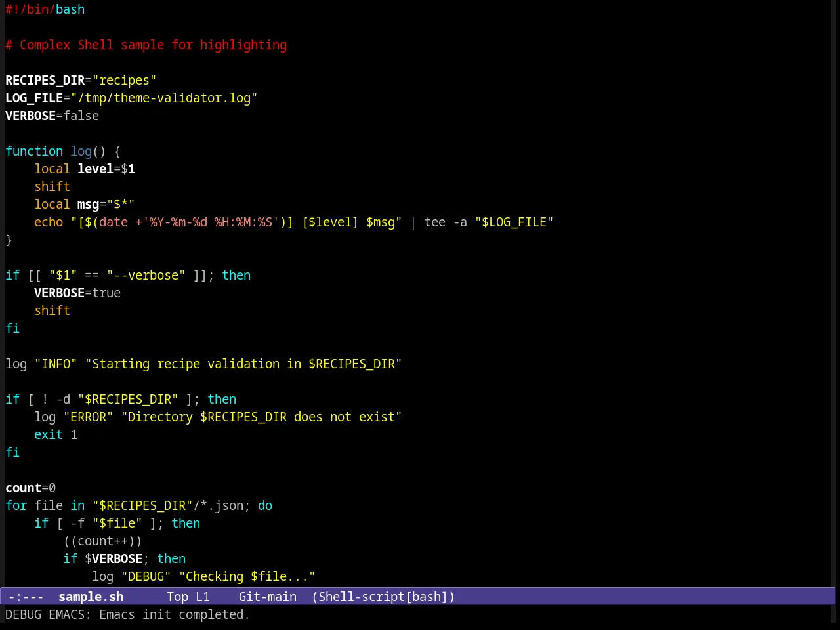
Task: Click the 'exit 1' statement
Action: click(x=56, y=434)
